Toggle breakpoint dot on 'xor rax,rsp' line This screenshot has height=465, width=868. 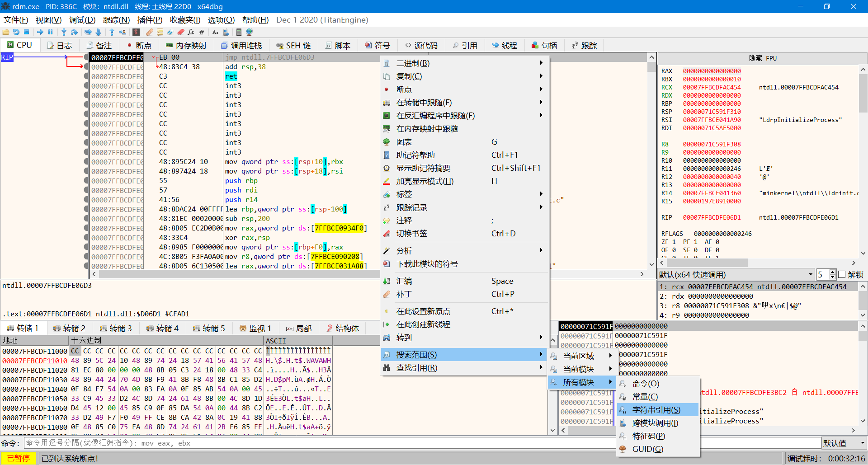point(86,238)
